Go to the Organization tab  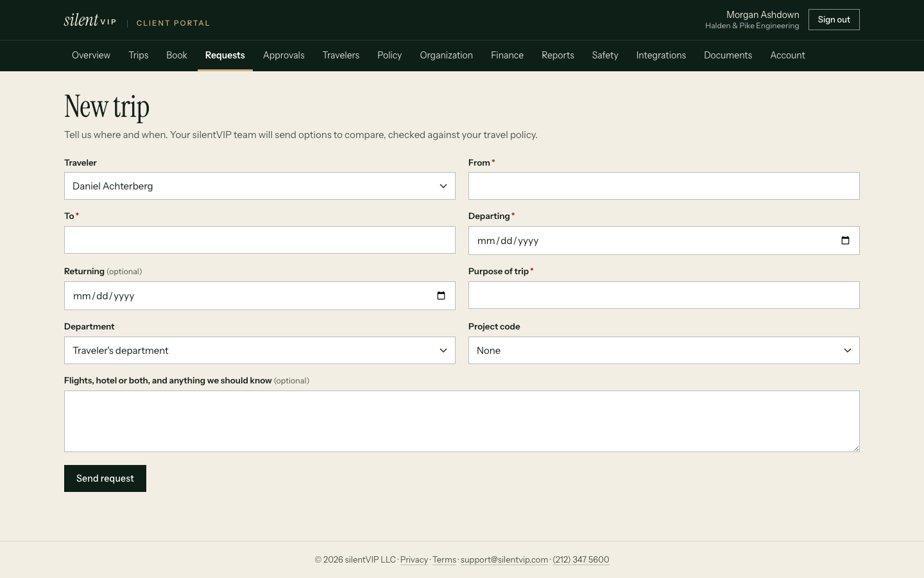coord(447,55)
